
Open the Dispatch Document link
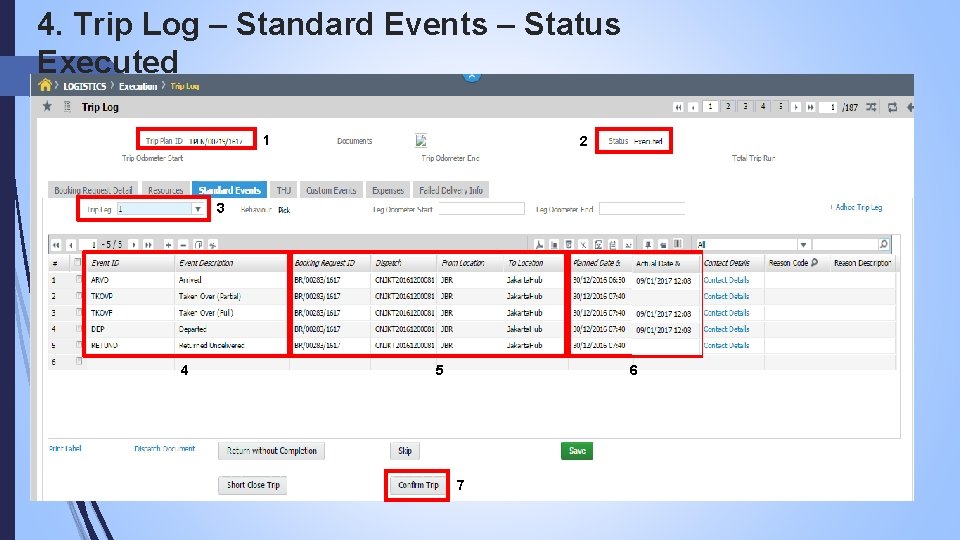click(x=164, y=449)
